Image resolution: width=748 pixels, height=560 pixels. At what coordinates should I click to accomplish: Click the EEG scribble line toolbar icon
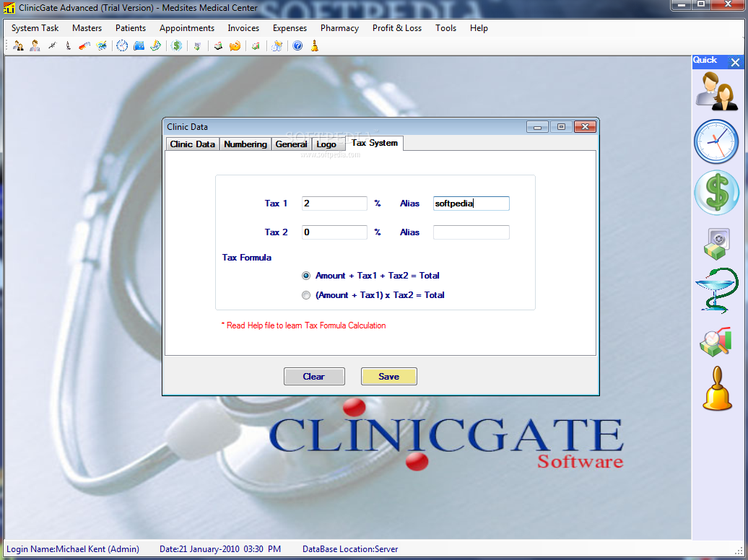coord(52,45)
